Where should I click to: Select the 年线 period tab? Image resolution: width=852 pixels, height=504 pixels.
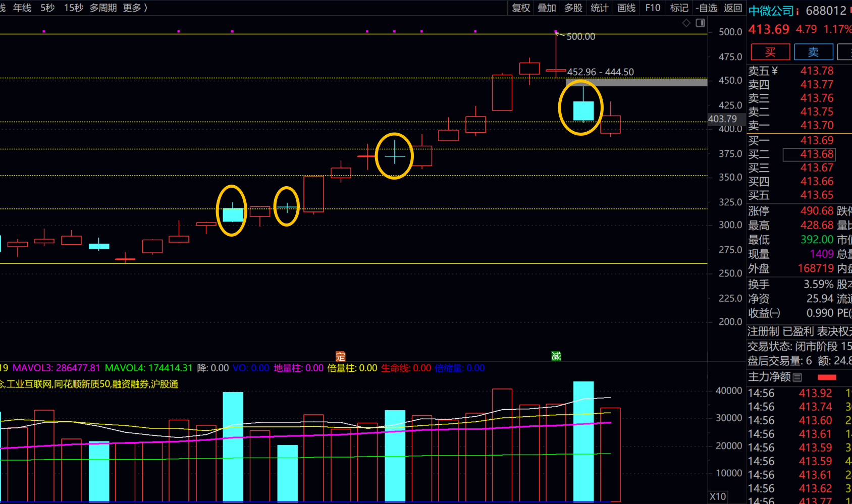[x=22, y=8]
